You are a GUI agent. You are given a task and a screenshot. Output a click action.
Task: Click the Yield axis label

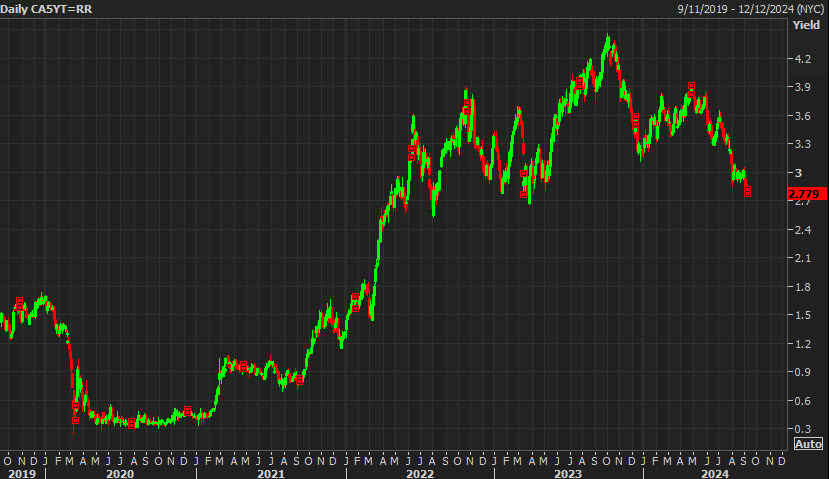pyautogui.click(x=806, y=25)
